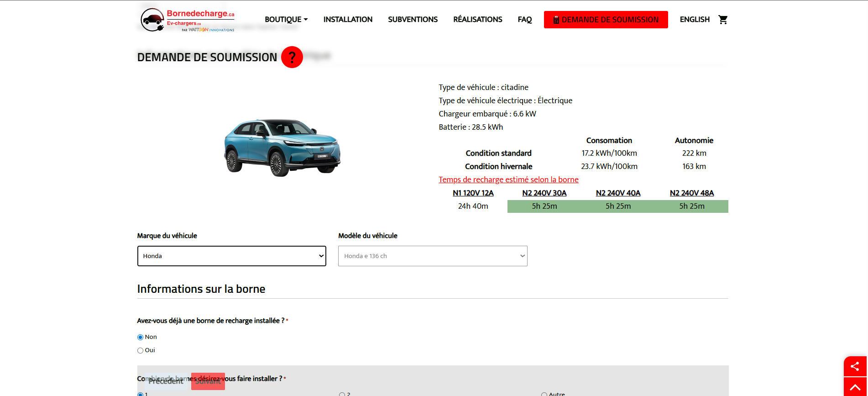
Task: Click 'Chargeur embarqué : 6.6 kW' text
Action: (487, 114)
